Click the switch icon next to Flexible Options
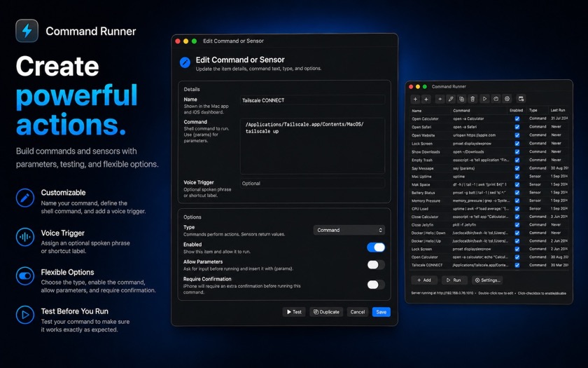The height and width of the screenshot is (368, 588). 25,276
